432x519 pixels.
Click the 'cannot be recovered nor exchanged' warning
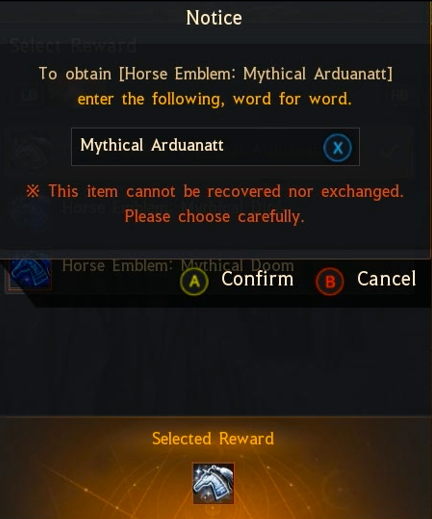[226, 191]
